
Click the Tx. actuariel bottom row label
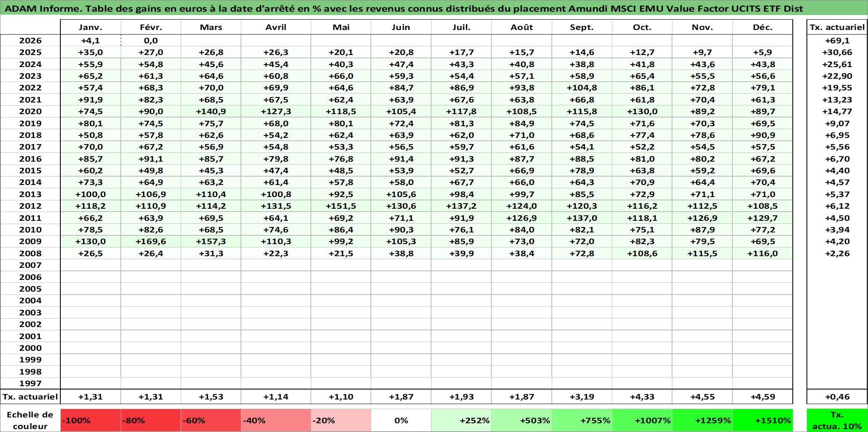click(30, 397)
